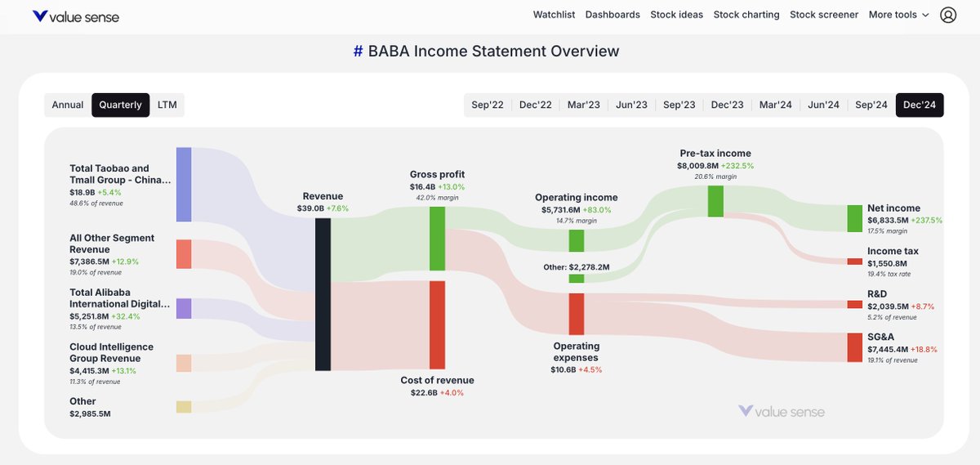Click the Pre-tax income $8,009.8M value

click(699, 166)
